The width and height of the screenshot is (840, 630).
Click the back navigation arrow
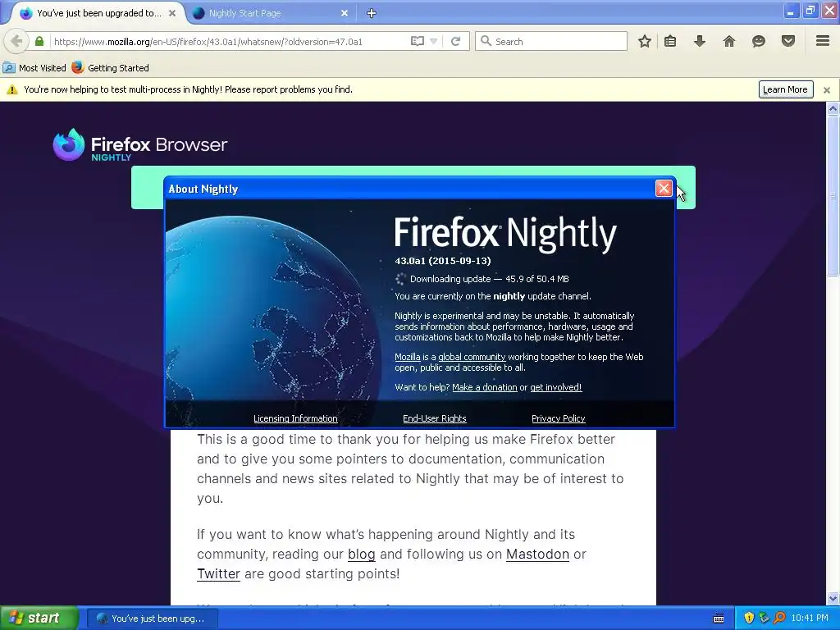[16, 41]
